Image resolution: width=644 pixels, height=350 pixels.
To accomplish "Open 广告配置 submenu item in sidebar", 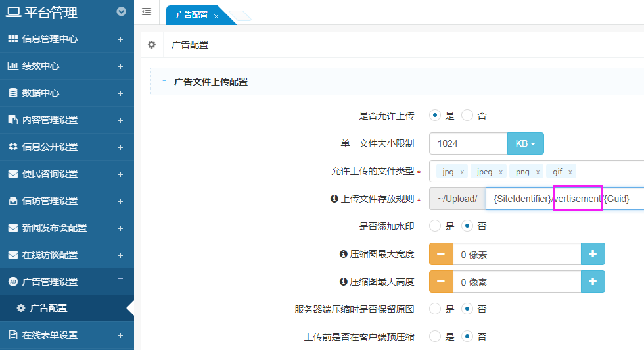I will (x=48, y=308).
